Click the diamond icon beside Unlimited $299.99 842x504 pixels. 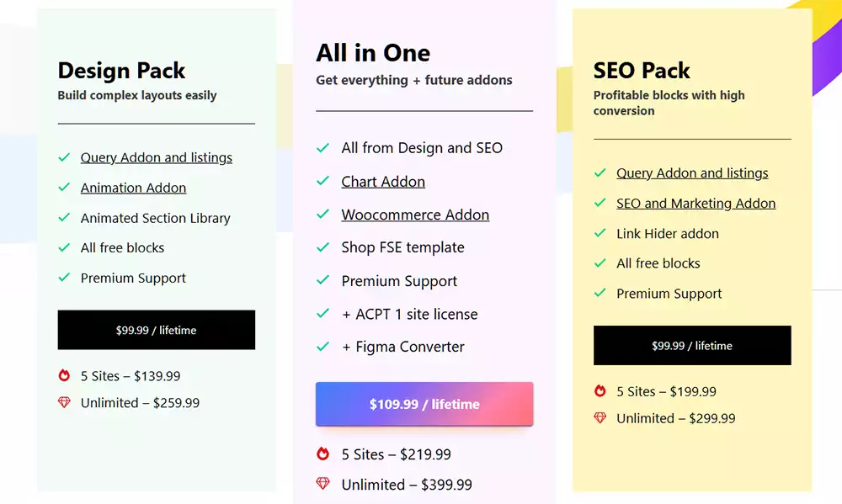pyautogui.click(x=600, y=418)
